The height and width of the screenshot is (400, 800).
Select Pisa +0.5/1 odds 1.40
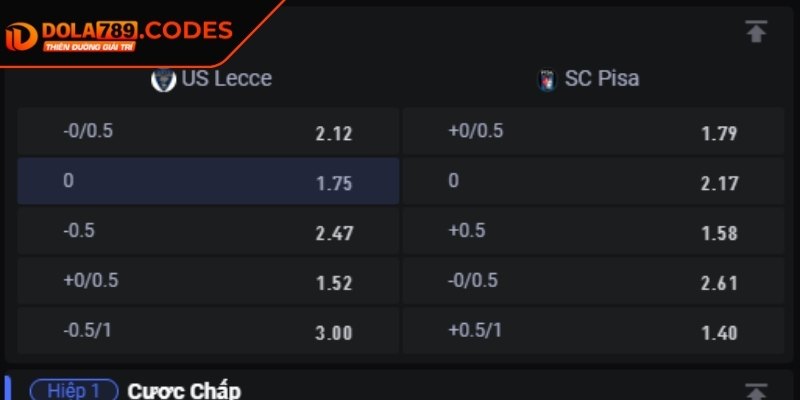point(593,331)
